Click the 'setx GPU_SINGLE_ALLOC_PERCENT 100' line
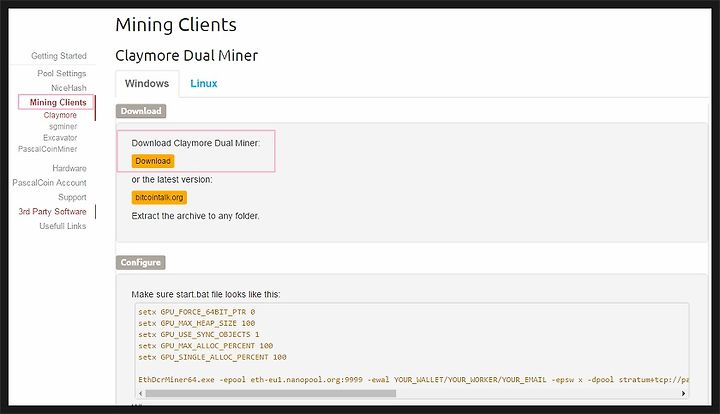 pos(212,357)
